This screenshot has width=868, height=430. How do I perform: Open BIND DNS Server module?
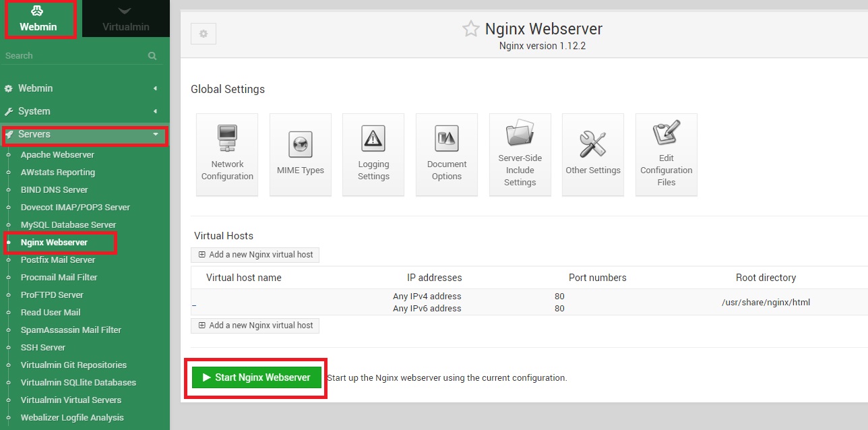[54, 190]
